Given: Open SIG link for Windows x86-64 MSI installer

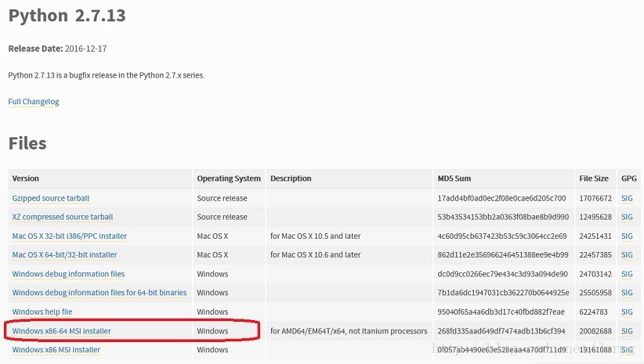Looking at the screenshot, I should (x=627, y=331).
